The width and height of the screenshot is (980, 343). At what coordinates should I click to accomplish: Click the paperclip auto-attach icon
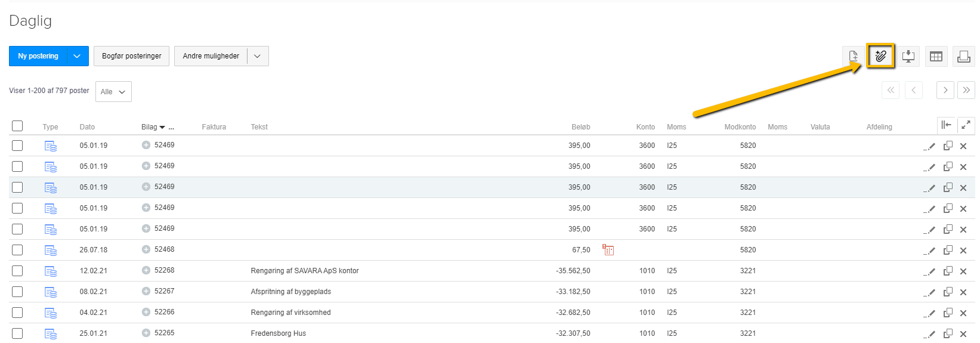(880, 56)
